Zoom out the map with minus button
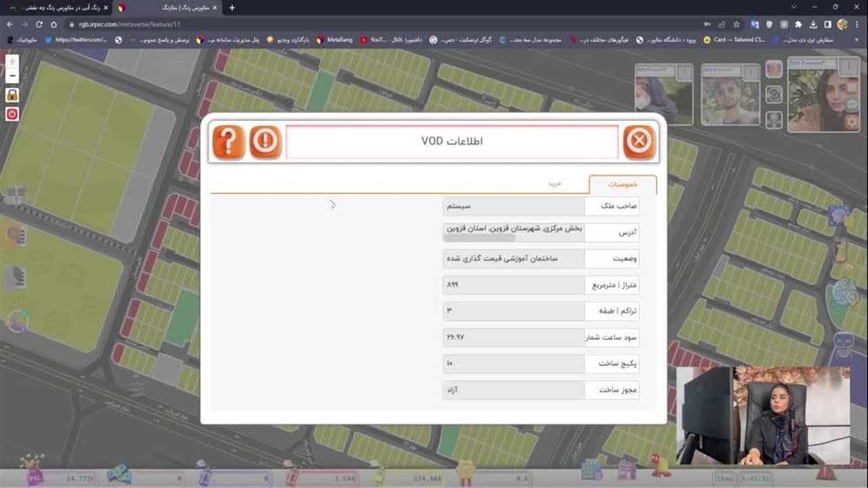 pyautogui.click(x=12, y=76)
